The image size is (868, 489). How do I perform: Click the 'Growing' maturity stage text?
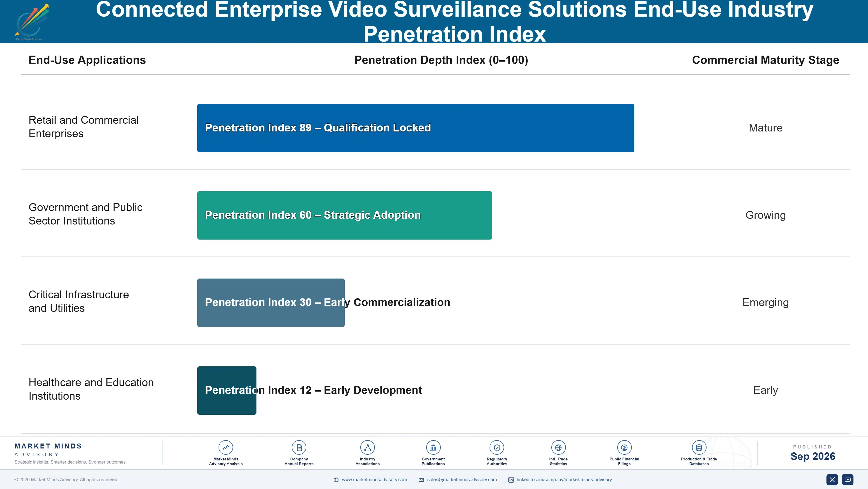(765, 215)
